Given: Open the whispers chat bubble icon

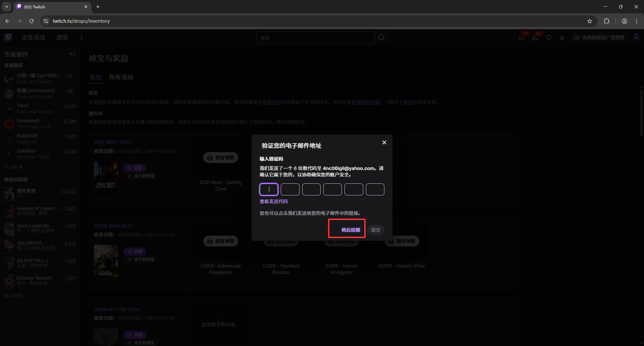Looking at the screenshot, I should coord(549,38).
